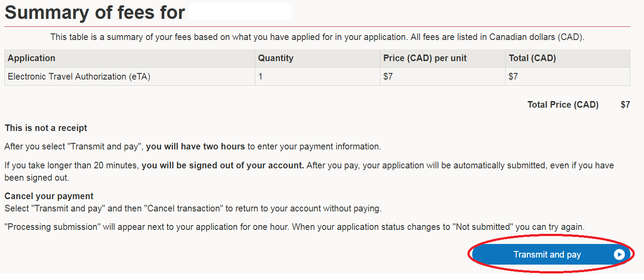Click the fees summary description sentence
Image resolution: width=644 pixels, height=280 pixels.
317,37
